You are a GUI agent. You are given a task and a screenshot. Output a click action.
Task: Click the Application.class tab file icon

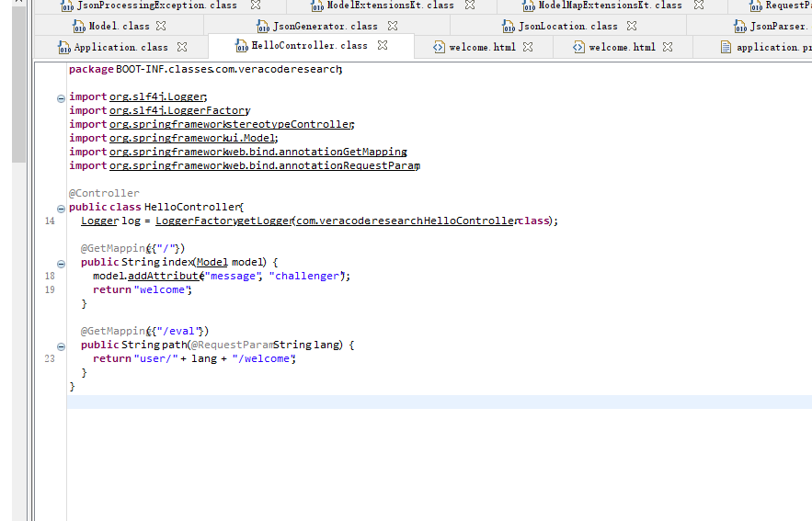coord(65,47)
